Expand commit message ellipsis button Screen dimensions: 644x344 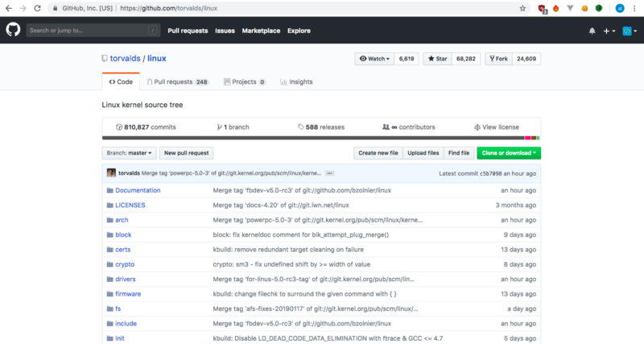[329, 173]
